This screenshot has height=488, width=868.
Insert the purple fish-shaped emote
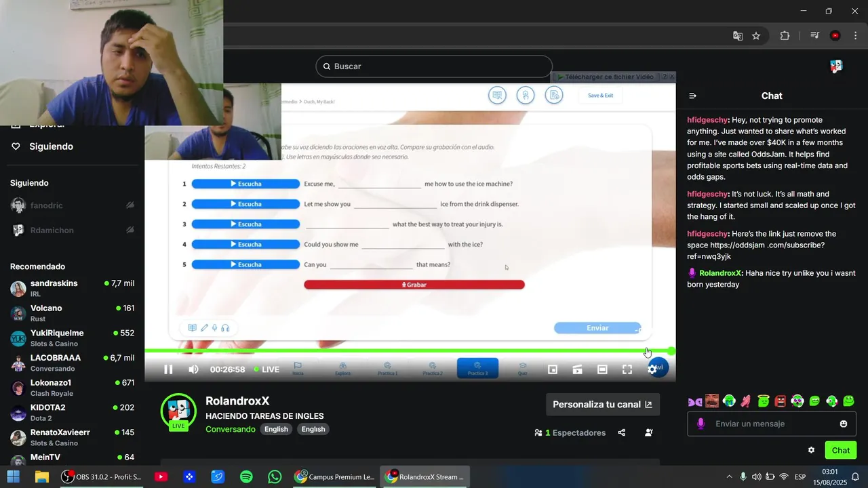[x=695, y=401]
